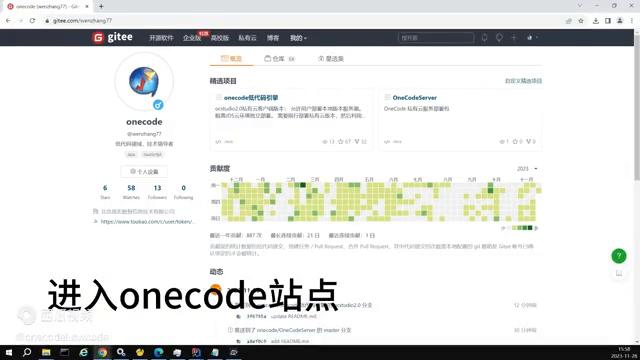
Task: Click the onecode profile avatar
Action: point(144,81)
